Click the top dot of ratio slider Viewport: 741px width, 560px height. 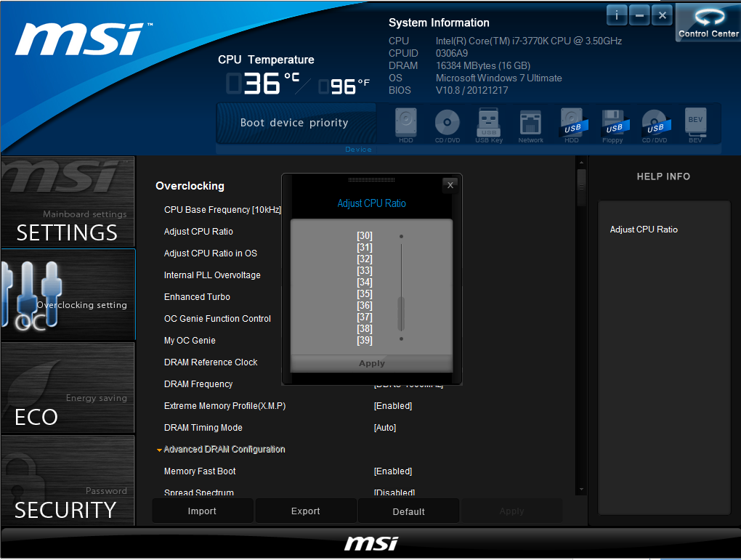pos(401,236)
